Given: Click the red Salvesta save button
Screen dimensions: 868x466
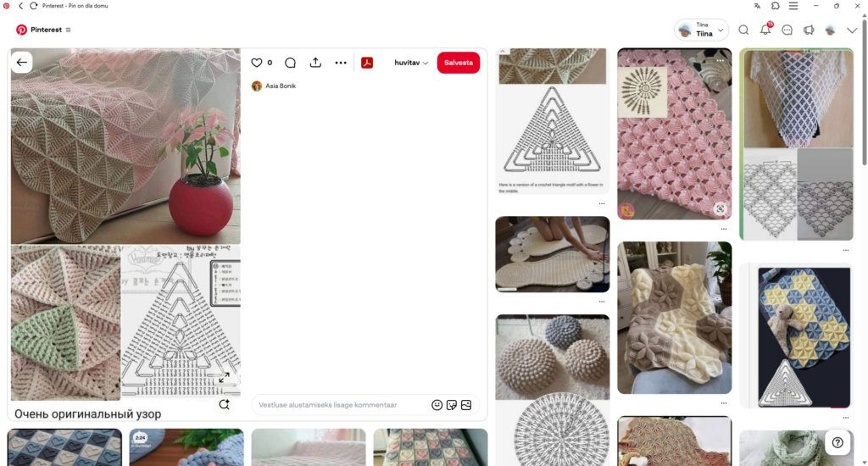Looking at the screenshot, I should [x=459, y=63].
